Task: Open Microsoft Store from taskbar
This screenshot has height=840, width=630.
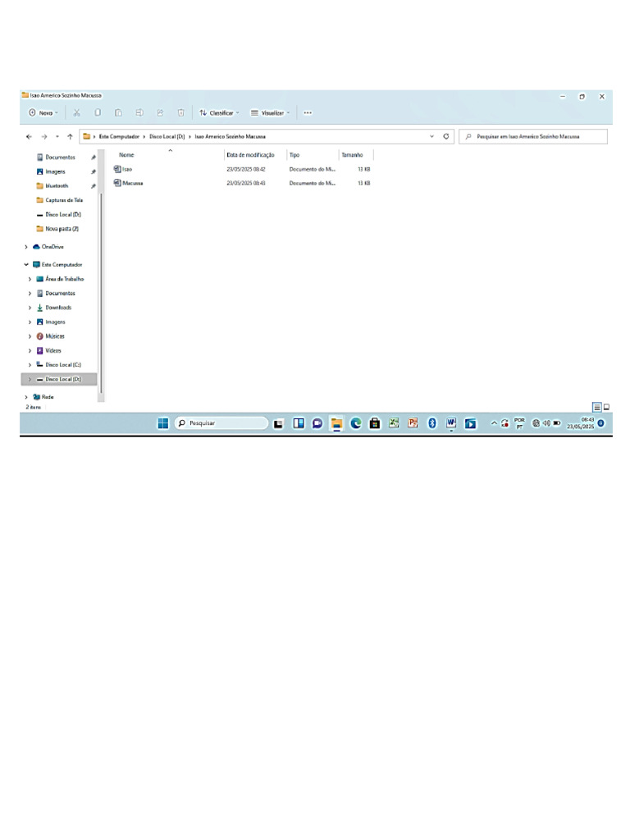Action: click(x=375, y=424)
